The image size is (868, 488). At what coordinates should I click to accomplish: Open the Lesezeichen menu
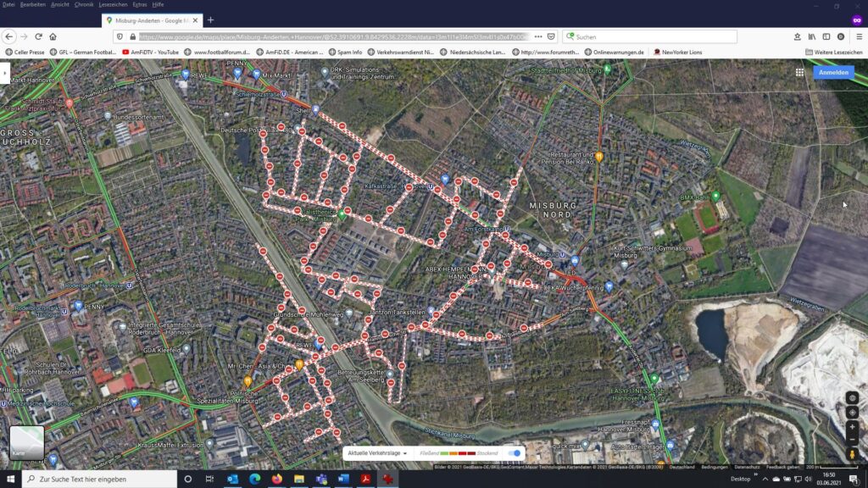click(113, 4)
